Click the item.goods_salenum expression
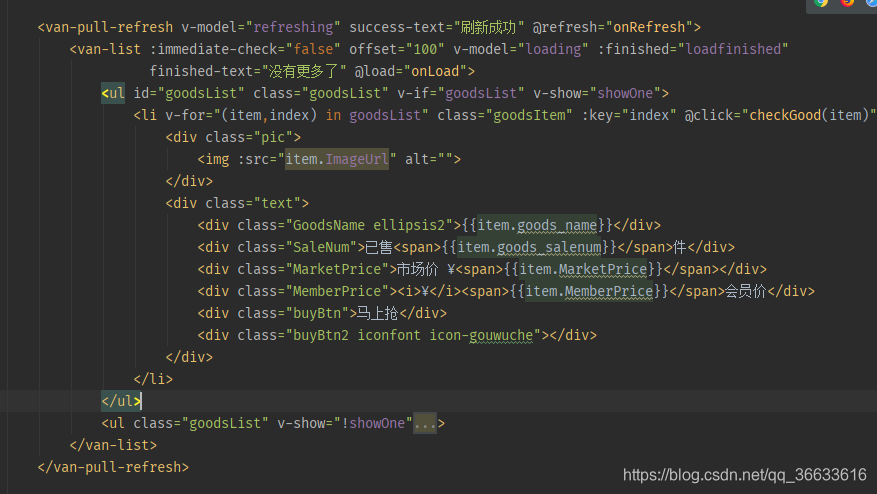Viewport: 877px width, 494px height. (x=529, y=247)
